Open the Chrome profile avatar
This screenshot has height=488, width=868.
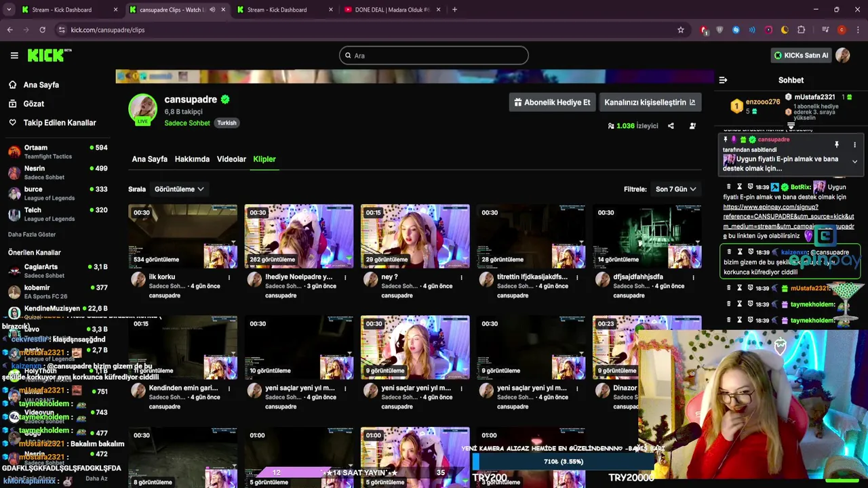coord(842,30)
